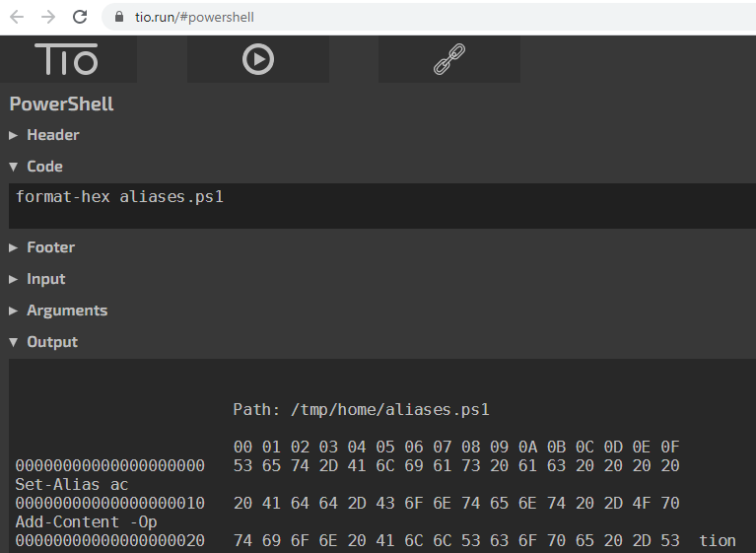Click the permalink chain icon
The height and width of the screenshot is (553, 756).
[449, 60]
